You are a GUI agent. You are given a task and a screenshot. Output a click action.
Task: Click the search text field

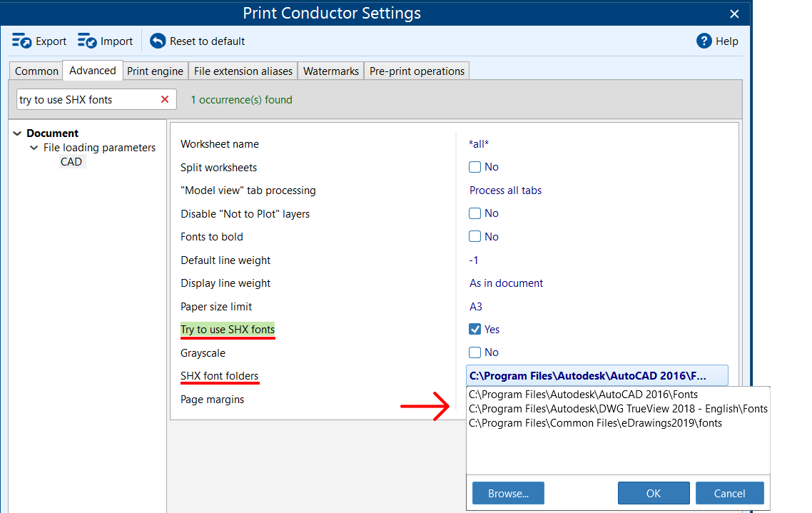point(86,100)
